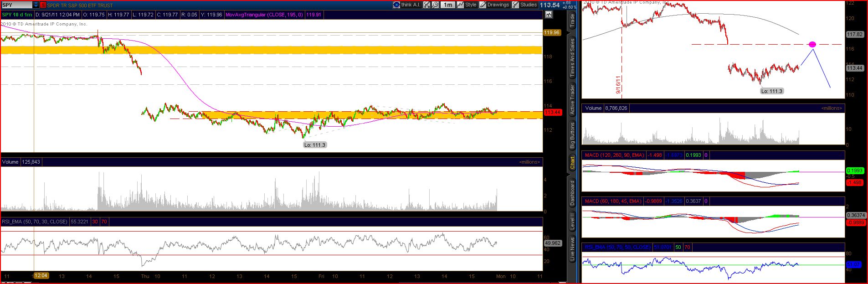The image size is (868, 284).
Task: Open the symbol selector dropdown arrow
Action: 36,5
